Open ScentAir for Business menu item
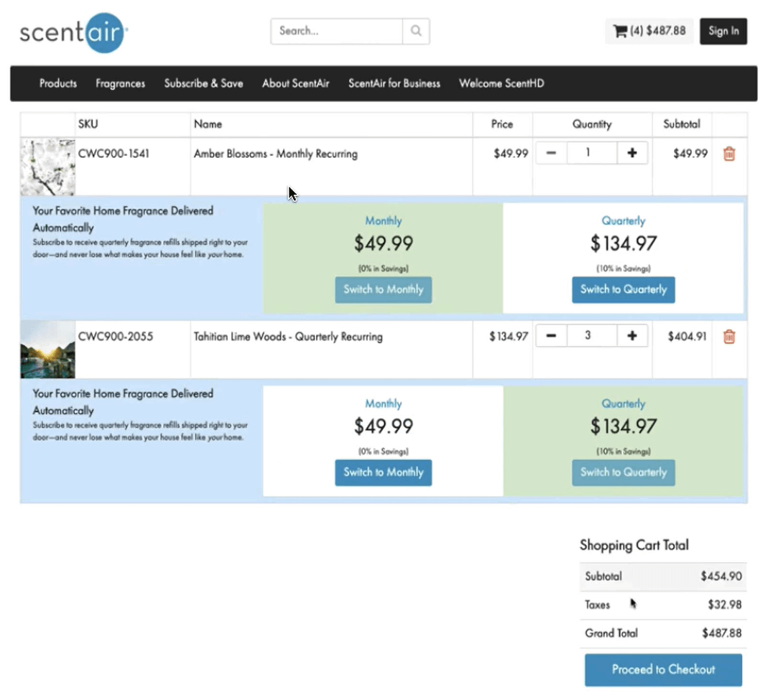The width and height of the screenshot is (763, 700). click(x=394, y=83)
